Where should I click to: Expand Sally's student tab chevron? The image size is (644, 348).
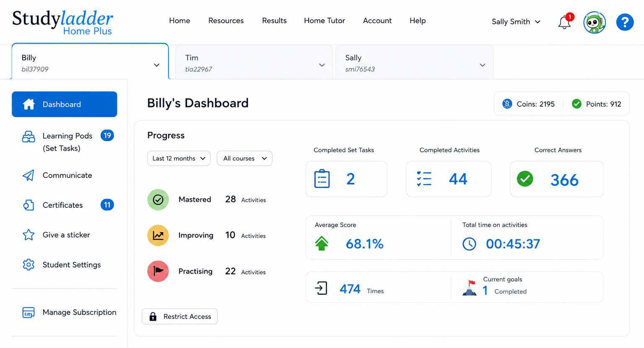[483, 65]
